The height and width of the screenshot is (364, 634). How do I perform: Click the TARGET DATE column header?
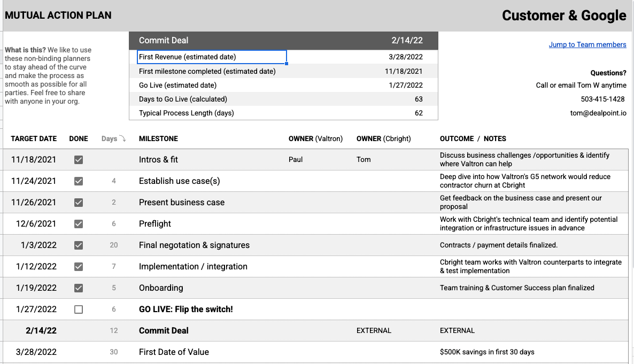click(x=34, y=139)
